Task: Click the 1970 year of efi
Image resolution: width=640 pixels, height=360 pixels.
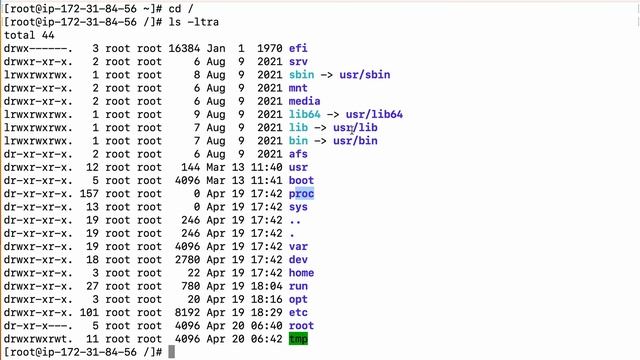Action: pos(269,49)
